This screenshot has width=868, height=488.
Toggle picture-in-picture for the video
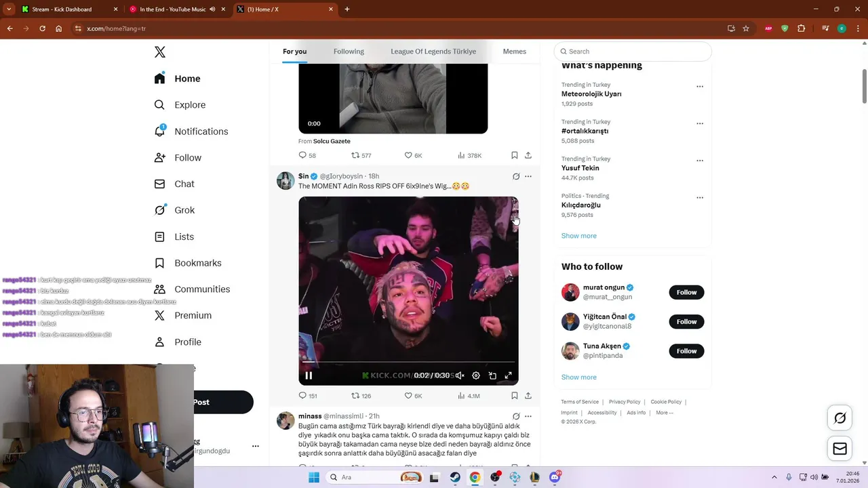492,375
